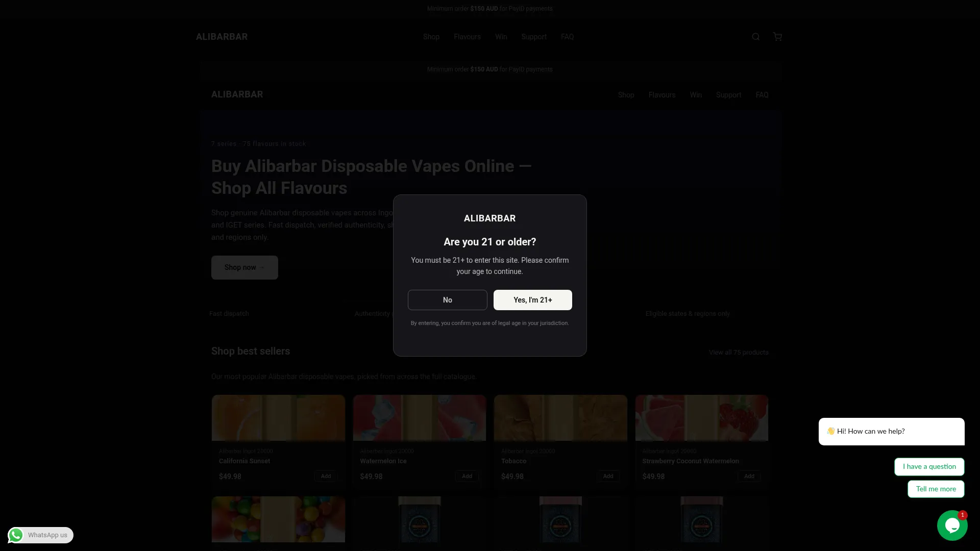The width and height of the screenshot is (980, 551).
Task: Open the candy-themed product image
Action: [x=278, y=519]
